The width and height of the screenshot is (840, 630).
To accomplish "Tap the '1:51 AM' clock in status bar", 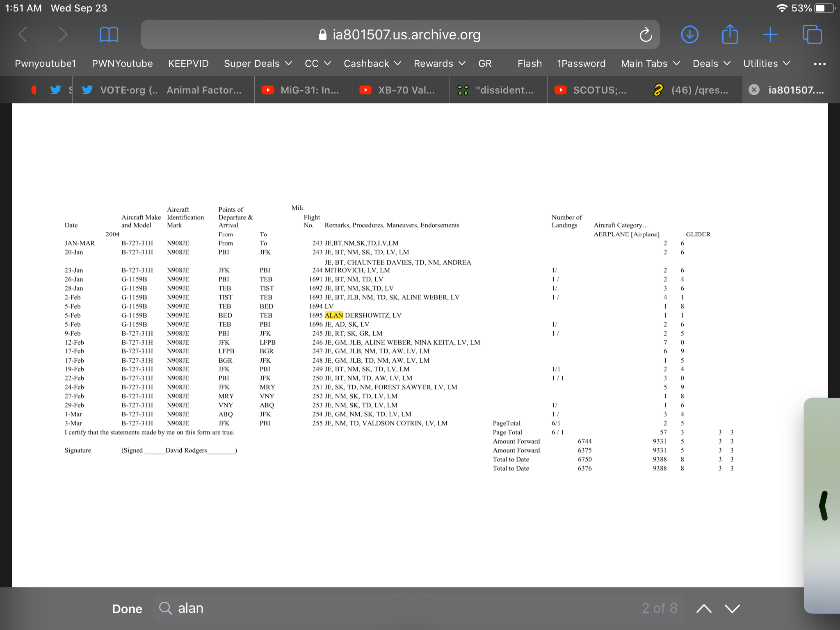I will [x=23, y=8].
